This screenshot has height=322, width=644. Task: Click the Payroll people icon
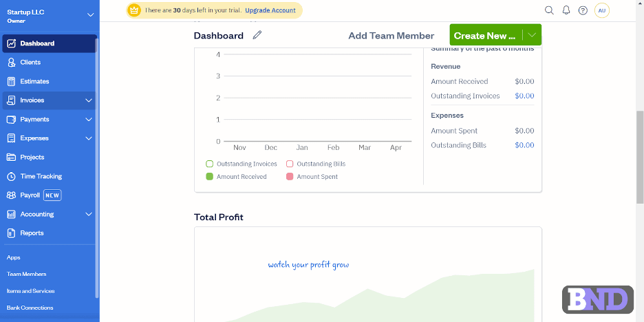(x=12, y=195)
